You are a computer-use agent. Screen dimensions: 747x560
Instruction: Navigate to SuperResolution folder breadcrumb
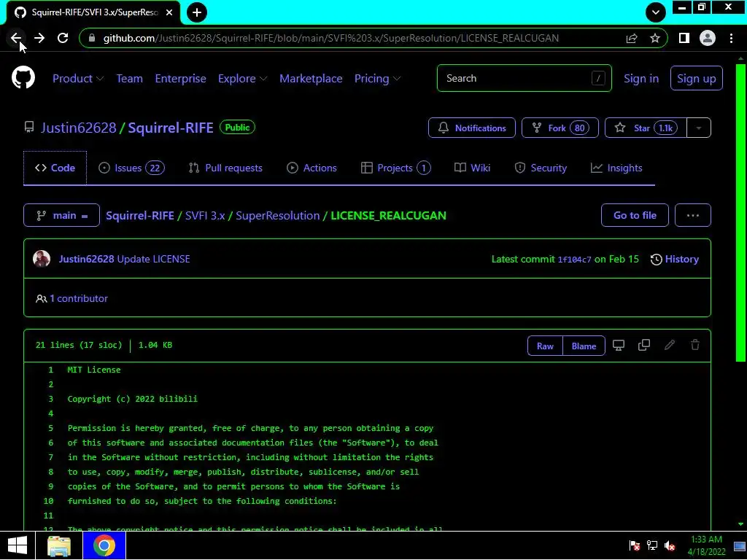[x=277, y=215]
